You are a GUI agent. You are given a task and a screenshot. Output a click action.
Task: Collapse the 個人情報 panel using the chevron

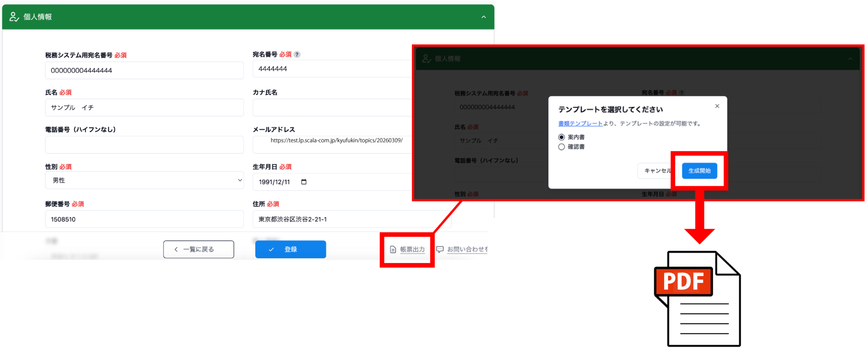(x=484, y=17)
